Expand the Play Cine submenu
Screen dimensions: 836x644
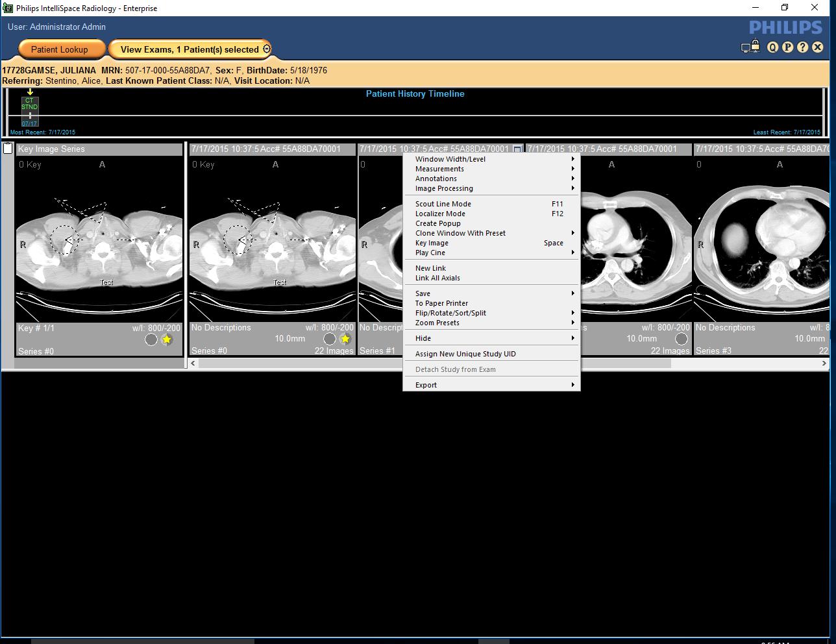point(491,253)
